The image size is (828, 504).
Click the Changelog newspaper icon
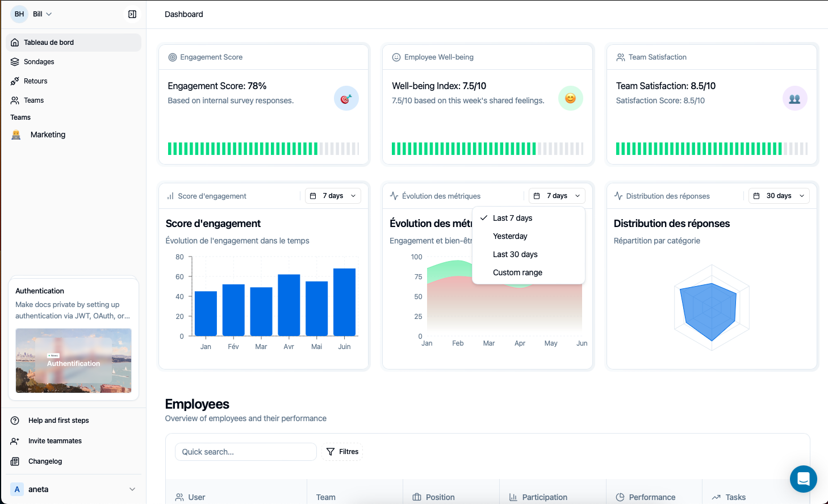(x=14, y=461)
